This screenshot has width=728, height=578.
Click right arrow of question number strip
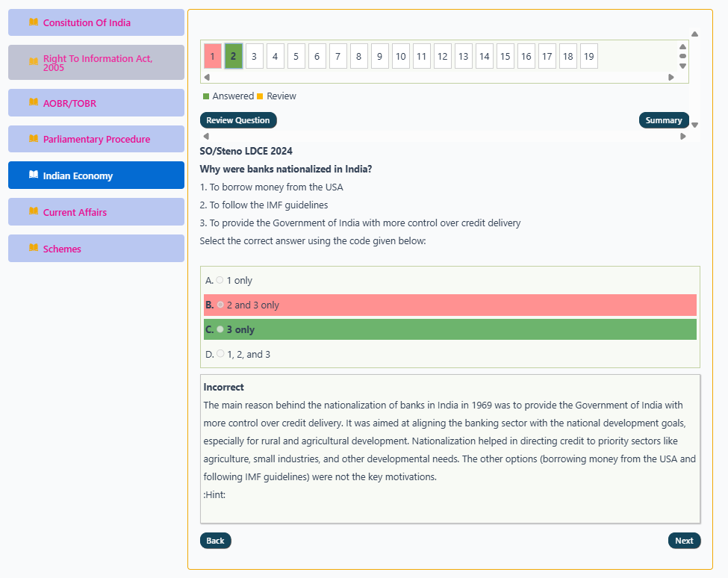(671, 78)
